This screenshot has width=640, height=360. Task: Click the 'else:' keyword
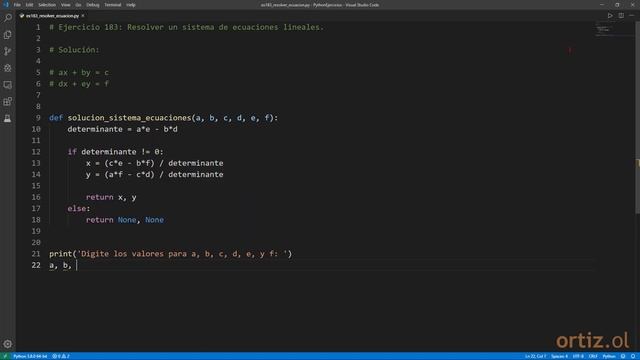pos(79,209)
